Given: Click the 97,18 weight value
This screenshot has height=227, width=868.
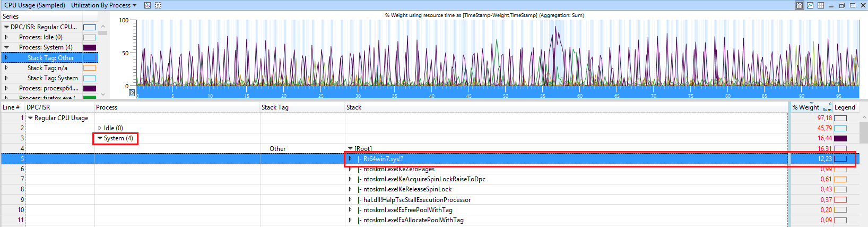Looking at the screenshot, I should 824,118.
